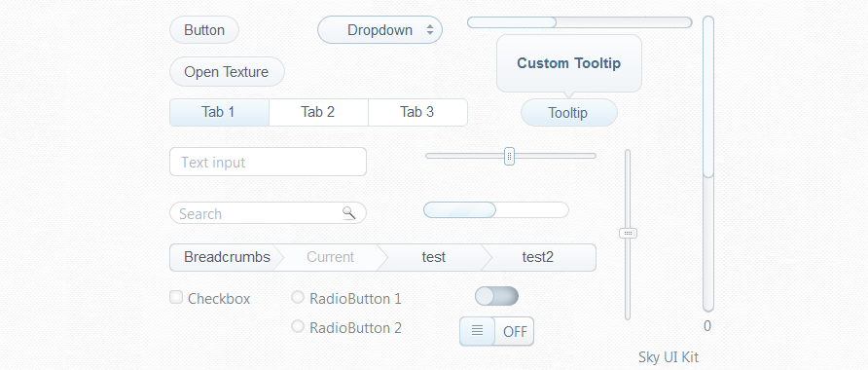The height and width of the screenshot is (370, 868).
Task: Open the test breadcrumb
Action: click(x=433, y=258)
